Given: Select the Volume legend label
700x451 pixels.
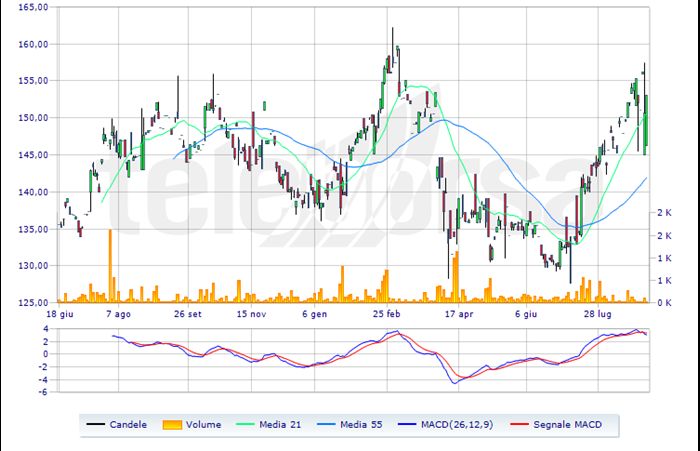Looking at the screenshot, I should 204,424.
